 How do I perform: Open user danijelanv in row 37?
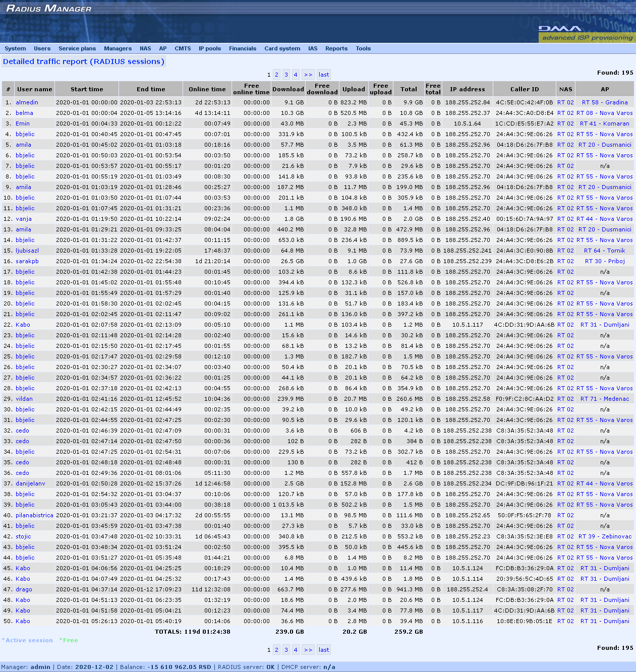pos(30,483)
